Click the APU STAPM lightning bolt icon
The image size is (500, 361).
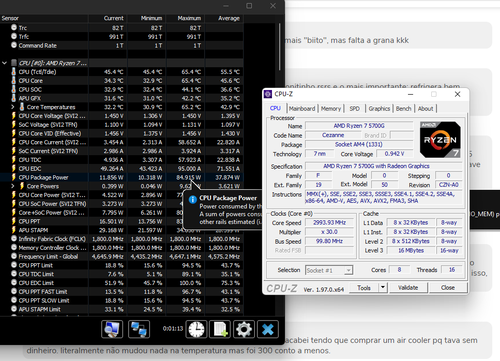point(14,230)
